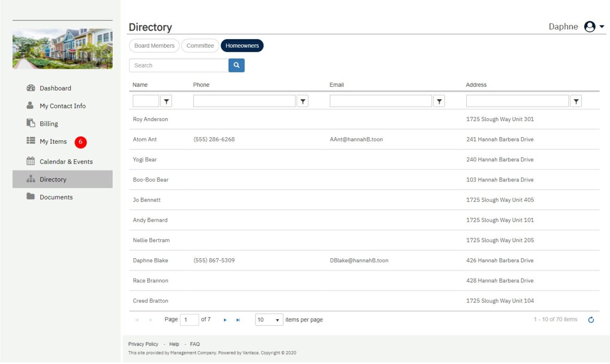Open Calendar & Events
Screen dimensions: 610x364
(66, 161)
